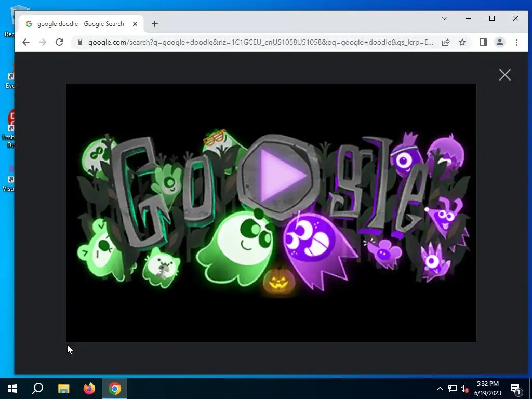Reload the current page
The image size is (532, 399).
pos(59,42)
